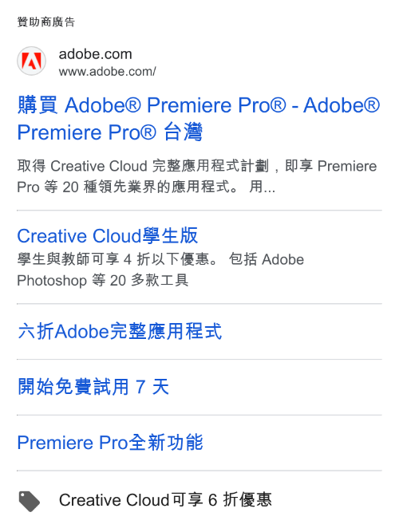This screenshot has height=532, width=399.
Task: Click the '6 折優惠' discount text beside the tag
Action: pos(240,500)
